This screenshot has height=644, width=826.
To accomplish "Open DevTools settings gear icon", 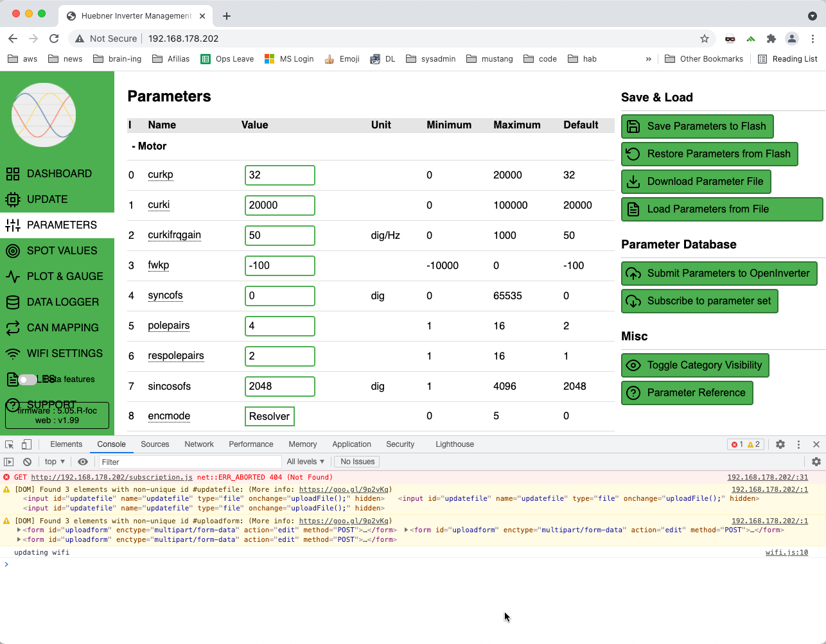I will tap(780, 444).
